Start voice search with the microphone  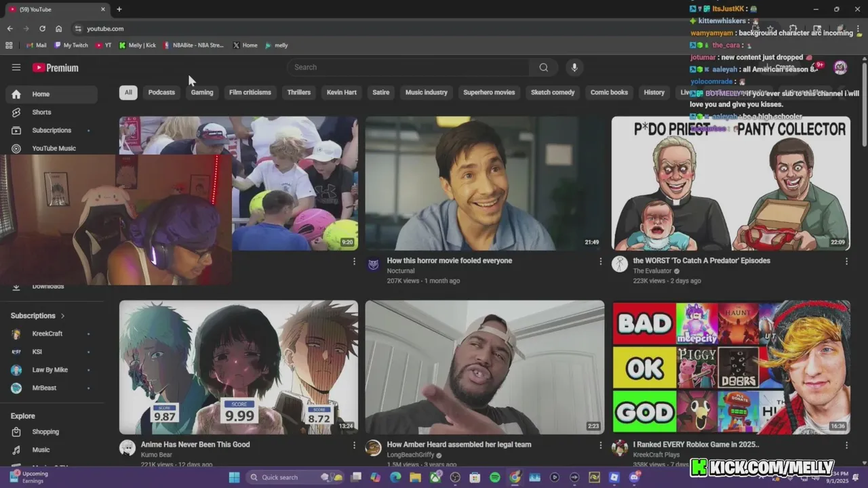click(x=574, y=67)
